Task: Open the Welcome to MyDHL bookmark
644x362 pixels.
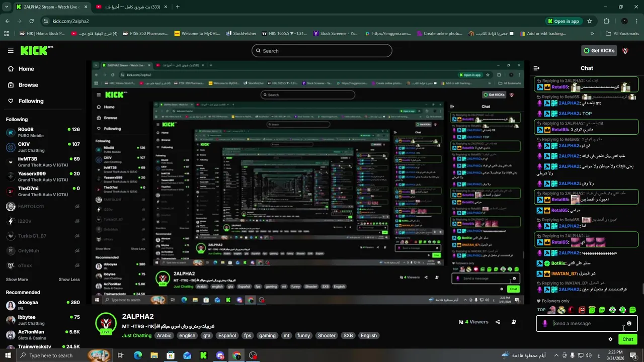Action: click(196, 34)
